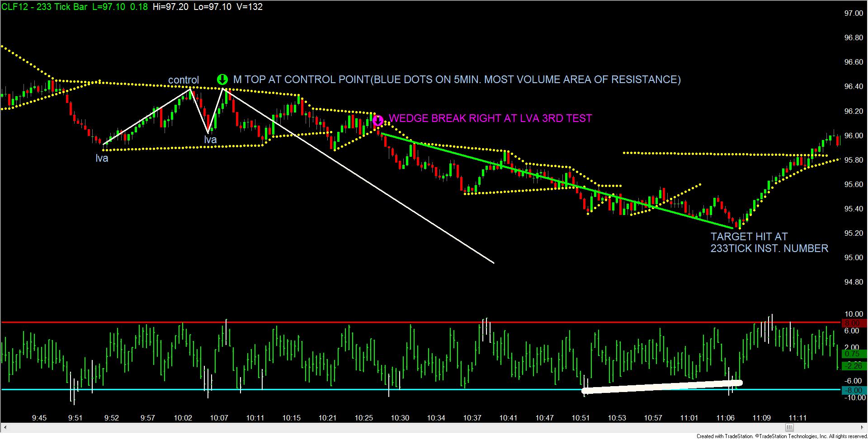Select the green descending trendline on price chart

557,181
